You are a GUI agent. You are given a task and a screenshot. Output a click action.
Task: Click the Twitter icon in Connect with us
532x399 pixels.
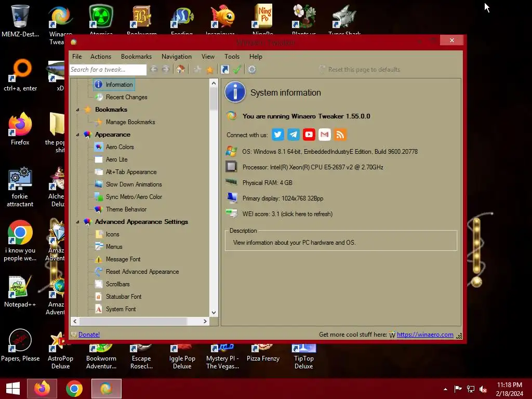click(x=277, y=135)
